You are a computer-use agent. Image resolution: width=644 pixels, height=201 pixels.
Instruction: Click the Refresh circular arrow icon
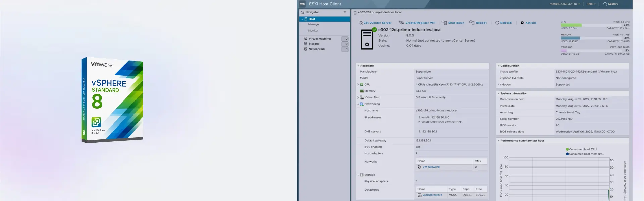tap(497, 23)
